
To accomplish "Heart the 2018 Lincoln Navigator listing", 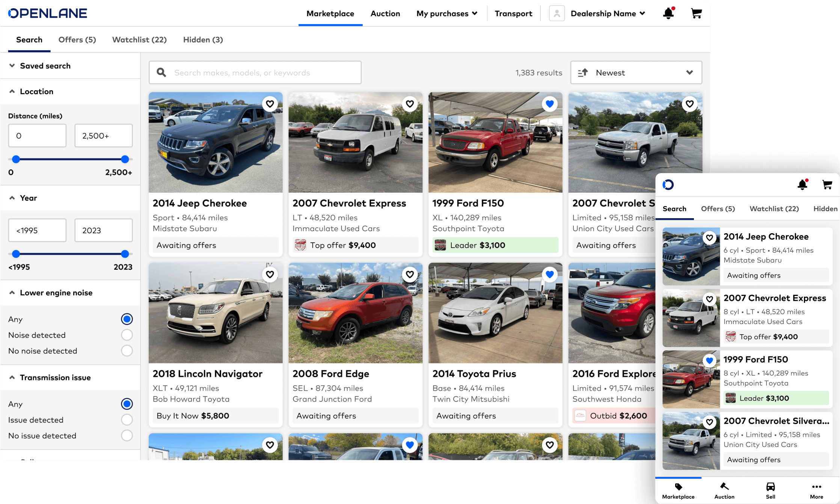I will click(270, 274).
